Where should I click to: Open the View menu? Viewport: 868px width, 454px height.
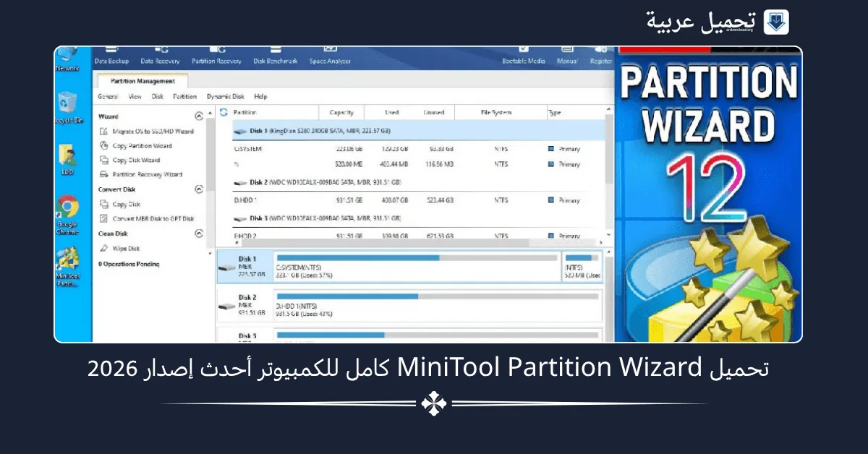coord(135,96)
